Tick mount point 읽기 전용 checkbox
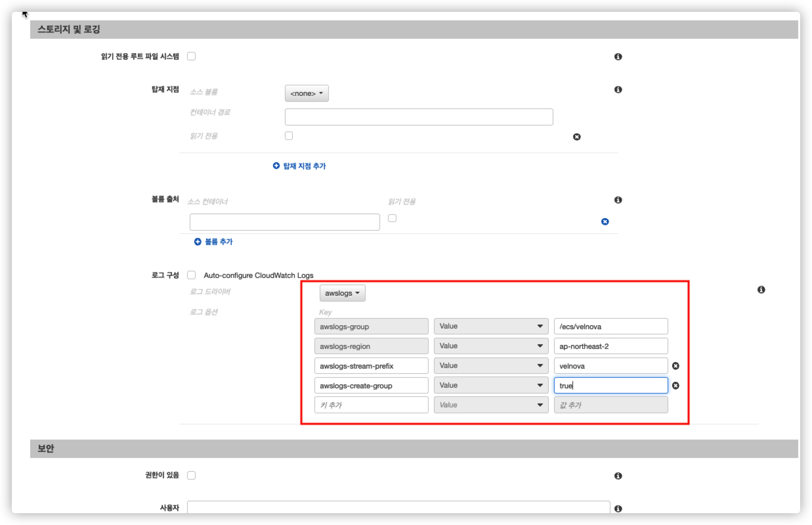The height and width of the screenshot is (525, 812). (x=289, y=136)
